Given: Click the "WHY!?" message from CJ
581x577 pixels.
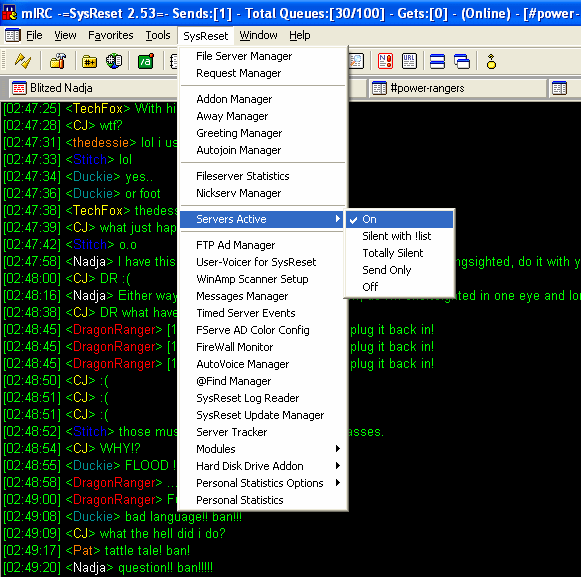Looking at the screenshot, I should tap(120, 448).
